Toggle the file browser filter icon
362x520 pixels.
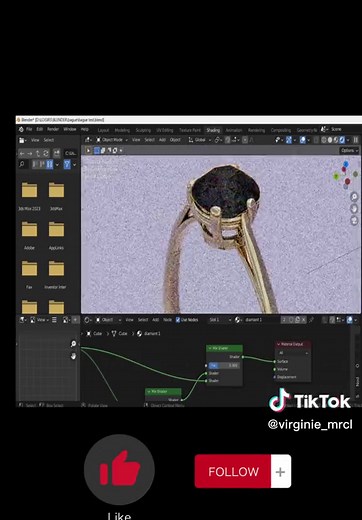tap(67, 164)
